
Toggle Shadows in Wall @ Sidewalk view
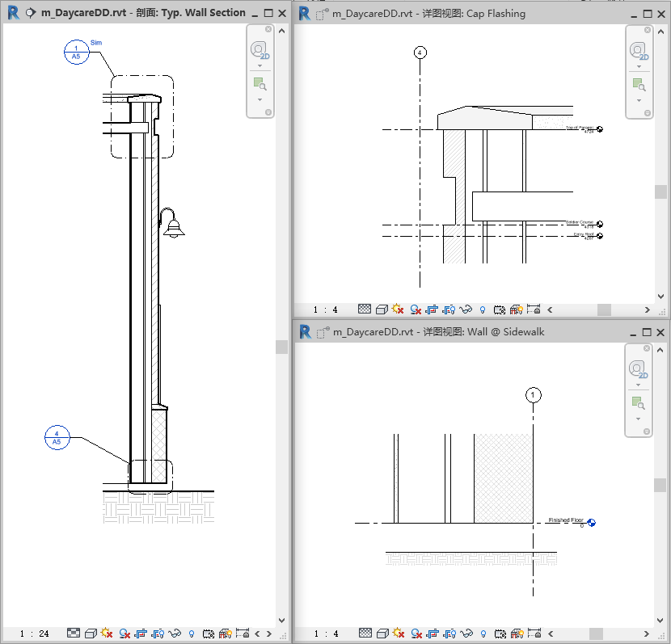click(x=416, y=633)
